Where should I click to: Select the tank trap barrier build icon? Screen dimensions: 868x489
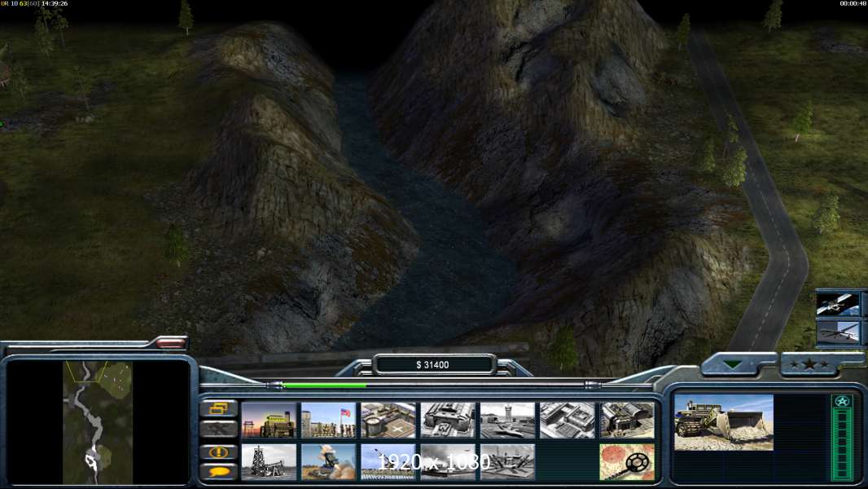507,461
